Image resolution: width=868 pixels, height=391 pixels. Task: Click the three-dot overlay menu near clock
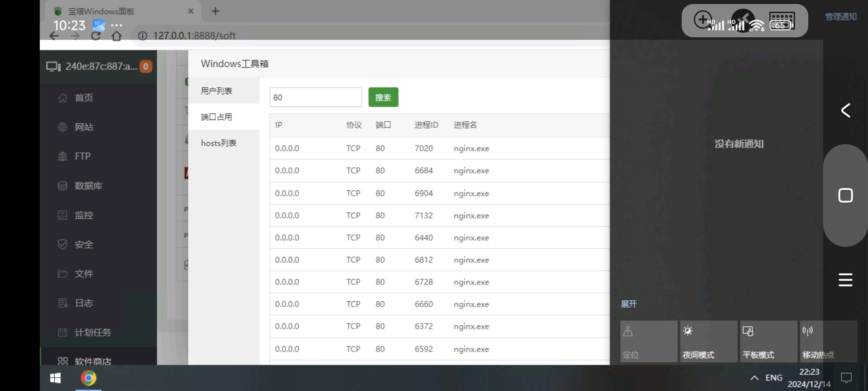(x=116, y=25)
